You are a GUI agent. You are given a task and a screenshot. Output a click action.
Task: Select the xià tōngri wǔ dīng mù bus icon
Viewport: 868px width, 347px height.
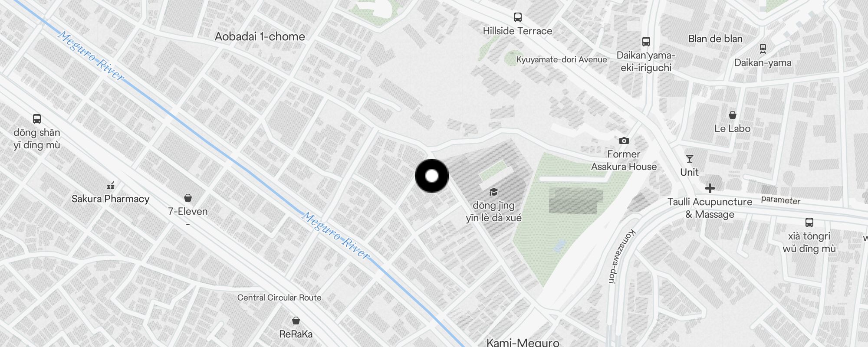[x=809, y=223]
